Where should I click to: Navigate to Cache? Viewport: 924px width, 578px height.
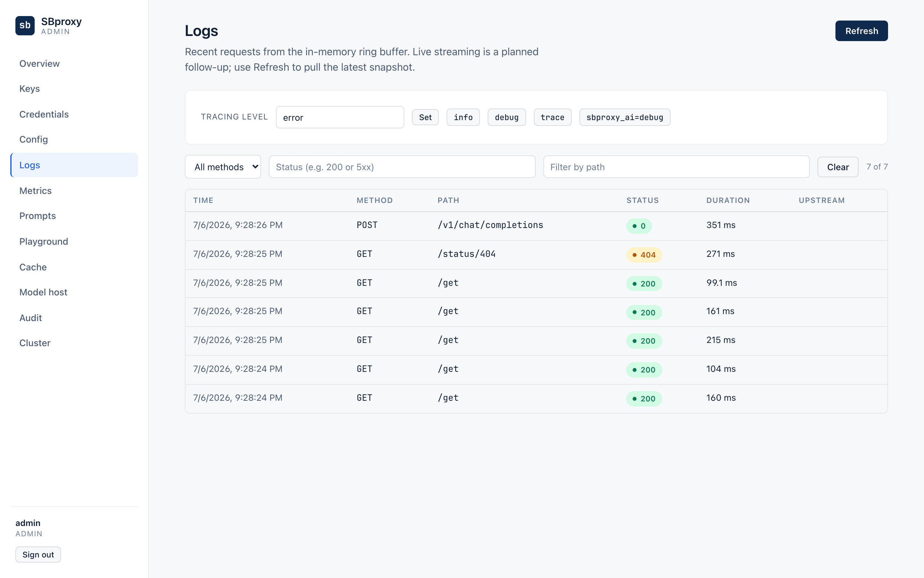point(74,267)
